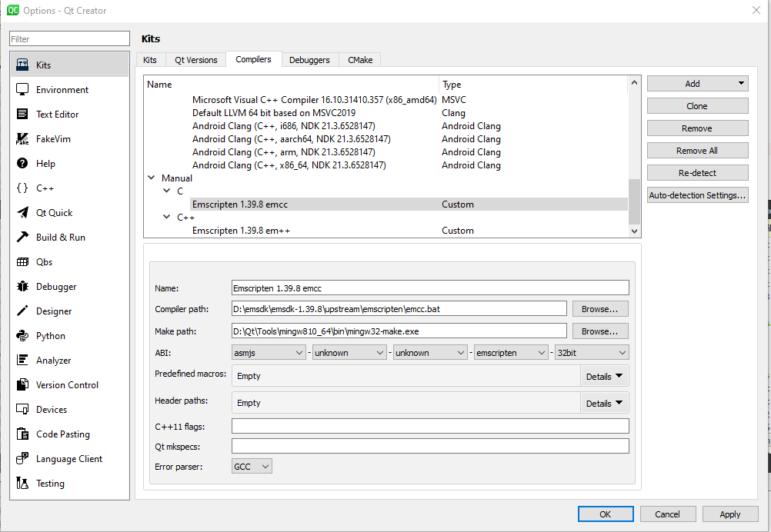Collapse the Manual compiler group

click(152, 178)
